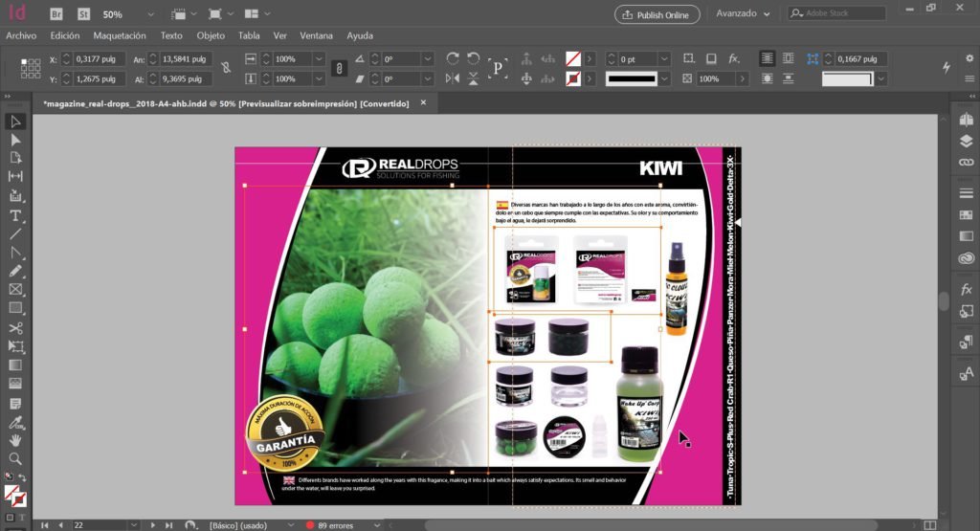
Task: Rotate selection 90 degrees clockwise
Action: 453,58
